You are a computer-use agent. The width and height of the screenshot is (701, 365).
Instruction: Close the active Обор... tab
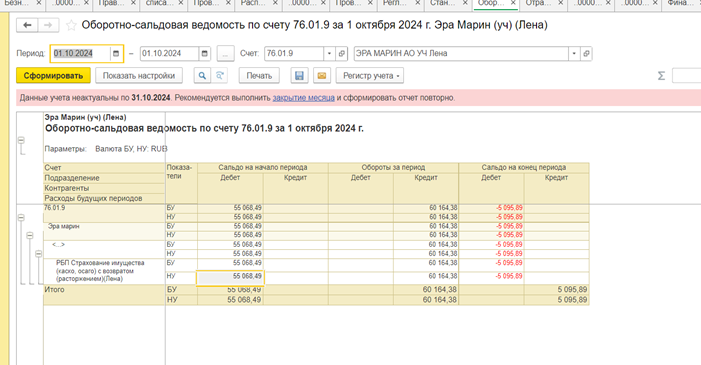[513, 3]
